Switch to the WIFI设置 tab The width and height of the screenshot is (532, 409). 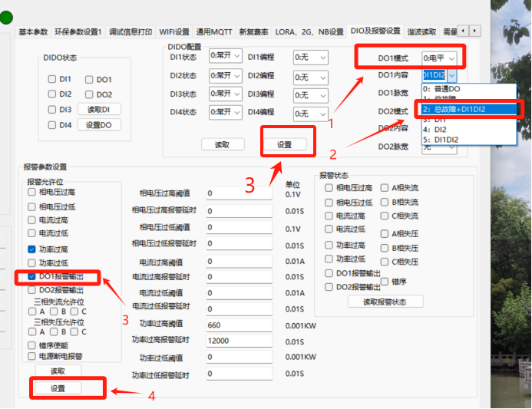(174, 32)
